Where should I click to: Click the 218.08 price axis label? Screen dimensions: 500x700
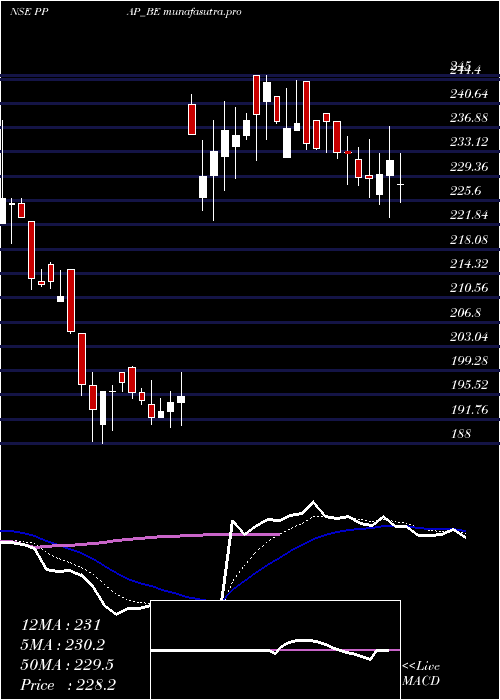click(x=468, y=240)
